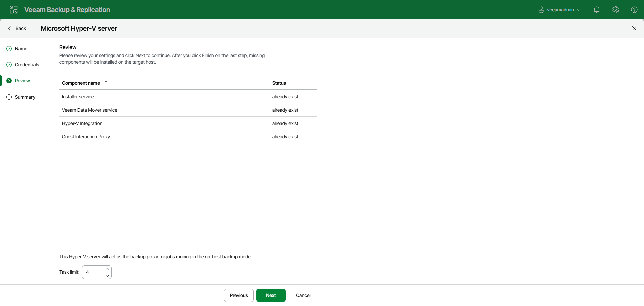The image size is (644, 306).
Task: Go back using the Back button
Action: click(17, 28)
